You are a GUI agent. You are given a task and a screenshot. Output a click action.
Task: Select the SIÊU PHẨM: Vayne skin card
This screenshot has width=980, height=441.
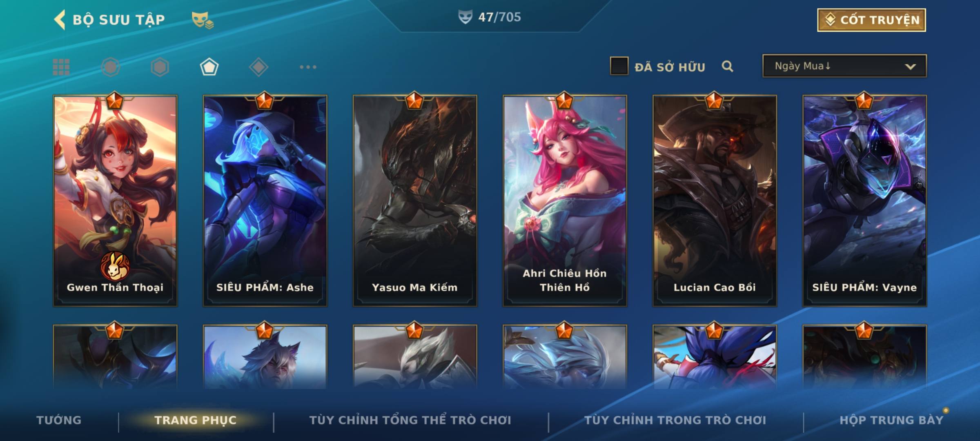coord(864,200)
